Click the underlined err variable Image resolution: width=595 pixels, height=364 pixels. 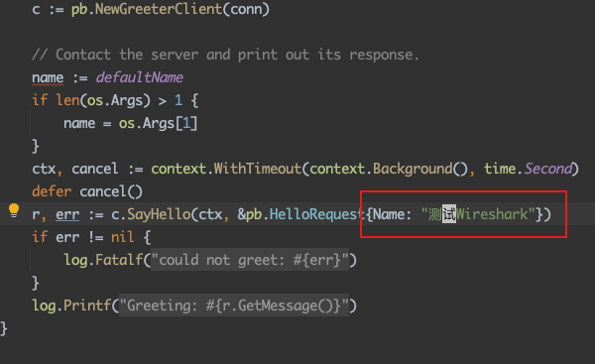(x=67, y=215)
